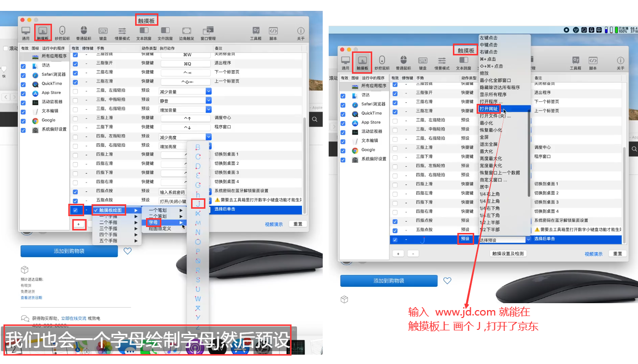
Task: Open 工具箱 in the left window toolbar
Action: pos(256,33)
